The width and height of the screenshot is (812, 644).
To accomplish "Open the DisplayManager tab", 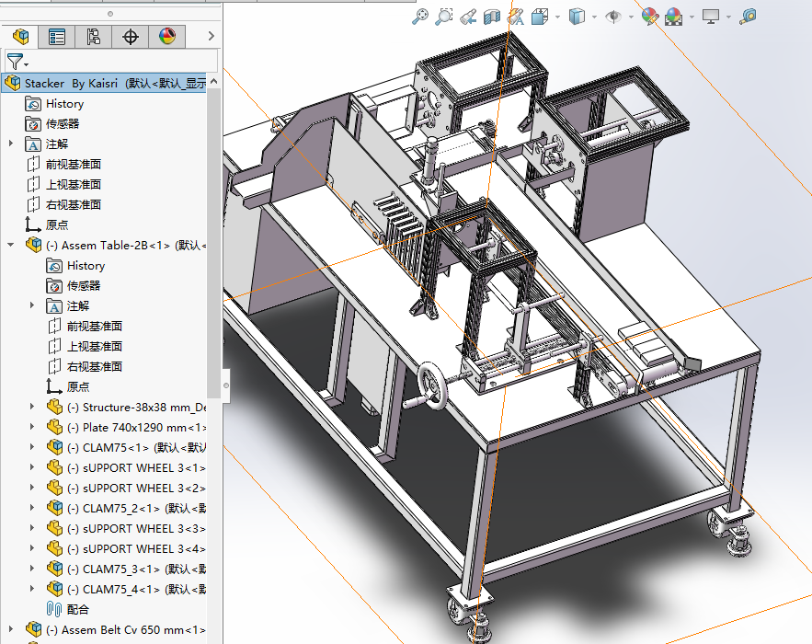I will coord(166,37).
